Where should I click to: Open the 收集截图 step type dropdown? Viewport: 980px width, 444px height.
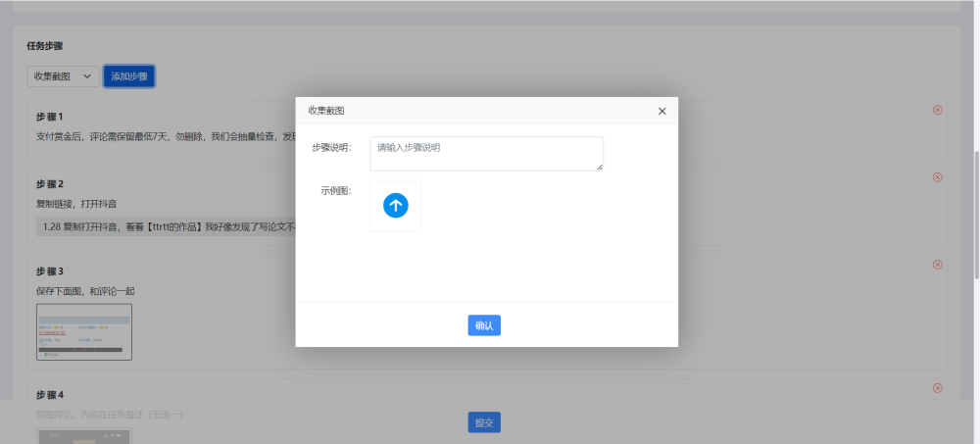coord(63,76)
